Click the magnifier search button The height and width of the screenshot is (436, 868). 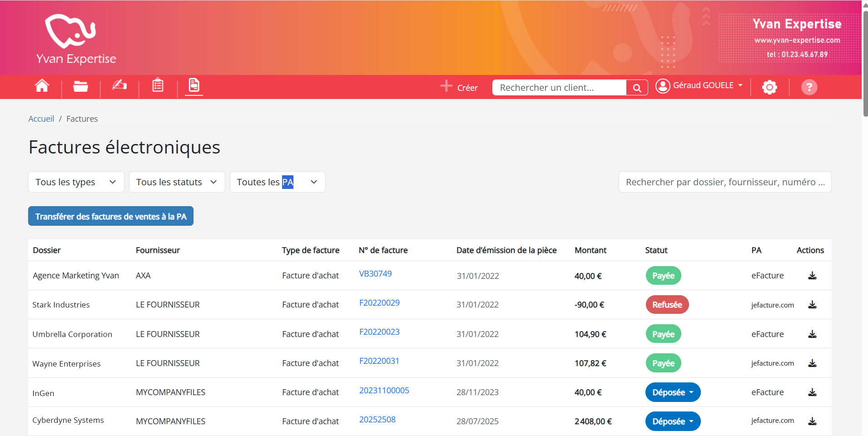(637, 88)
